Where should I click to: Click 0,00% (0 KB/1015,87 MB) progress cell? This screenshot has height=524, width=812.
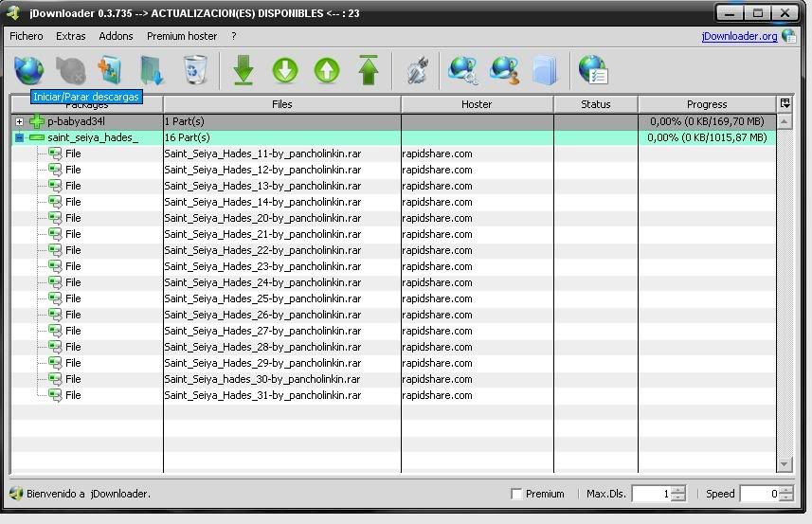(x=707, y=137)
